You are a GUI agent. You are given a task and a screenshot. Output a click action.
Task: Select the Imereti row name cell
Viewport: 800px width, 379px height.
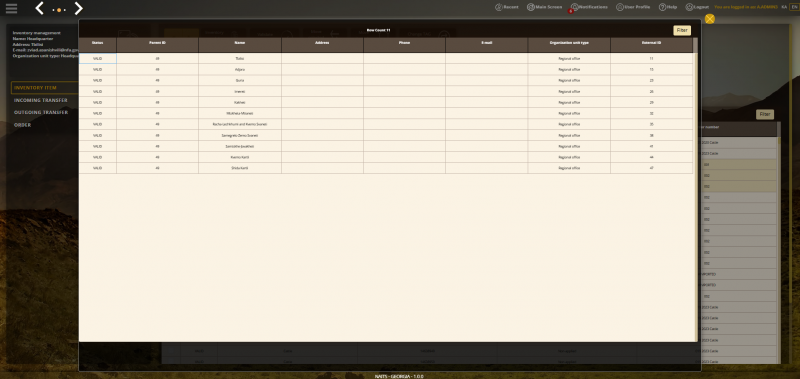(x=240, y=91)
